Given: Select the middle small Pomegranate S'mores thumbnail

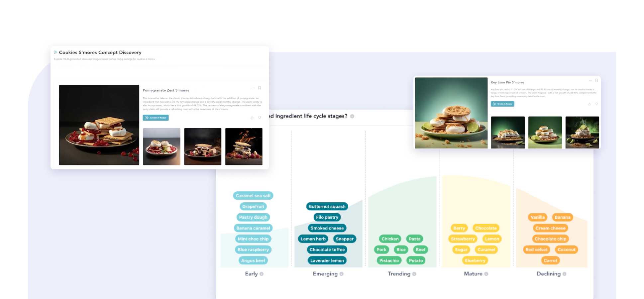Looking at the screenshot, I should click(x=203, y=147).
